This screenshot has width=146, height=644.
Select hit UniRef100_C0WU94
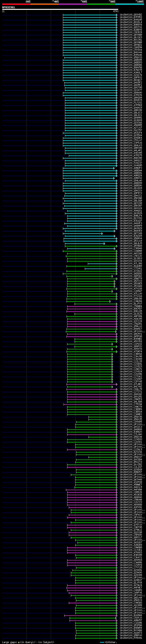pos(131,301)
